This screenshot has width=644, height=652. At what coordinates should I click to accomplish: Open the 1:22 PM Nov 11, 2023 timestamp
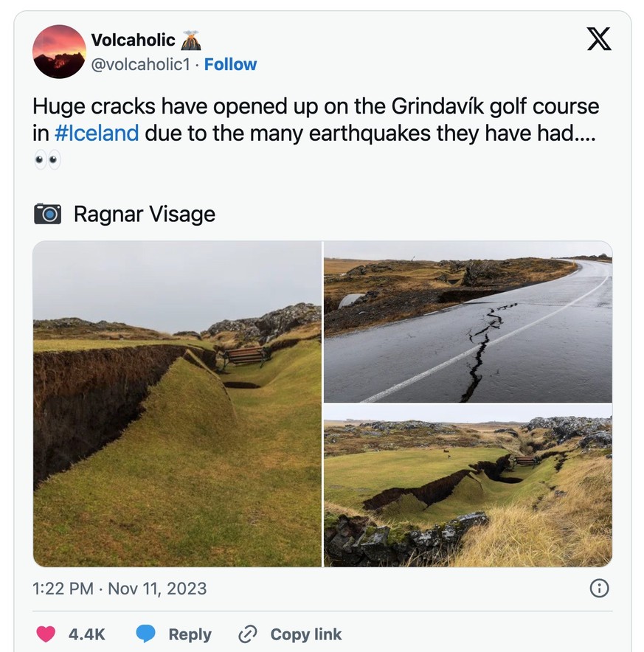120,589
